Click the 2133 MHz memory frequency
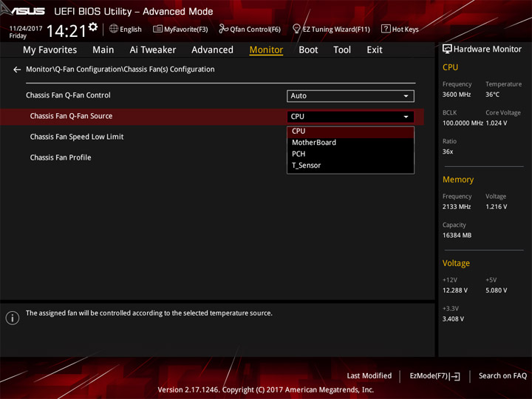 click(x=457, y=207)
